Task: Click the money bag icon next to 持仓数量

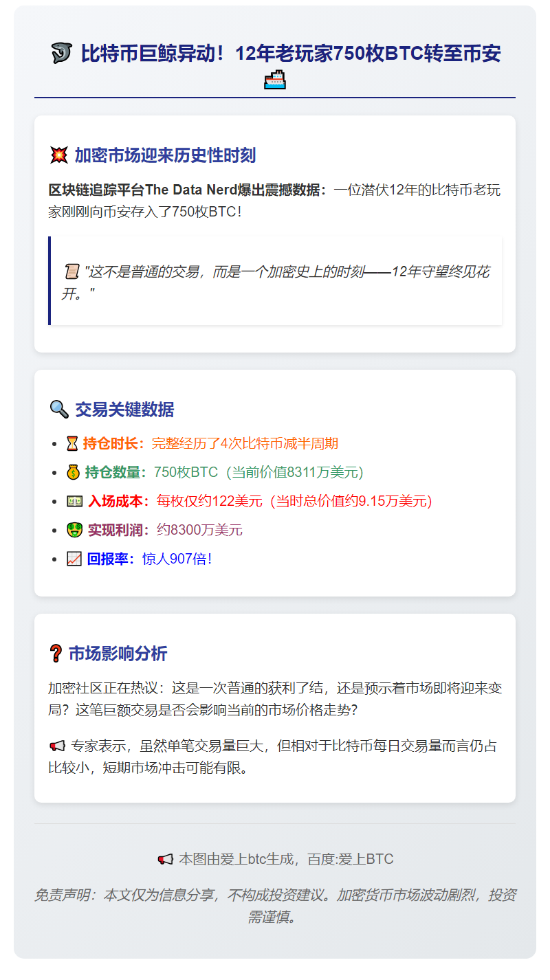Action: click(74, 472)
